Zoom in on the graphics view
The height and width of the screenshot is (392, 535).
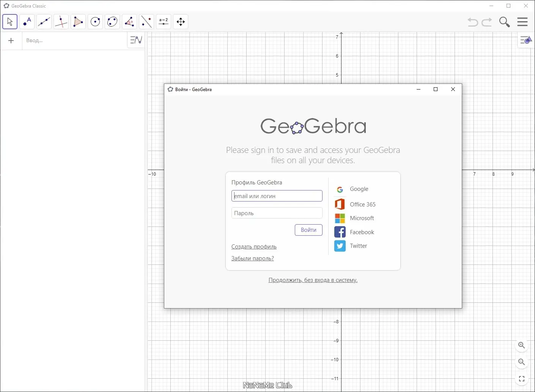coord(522,345)
